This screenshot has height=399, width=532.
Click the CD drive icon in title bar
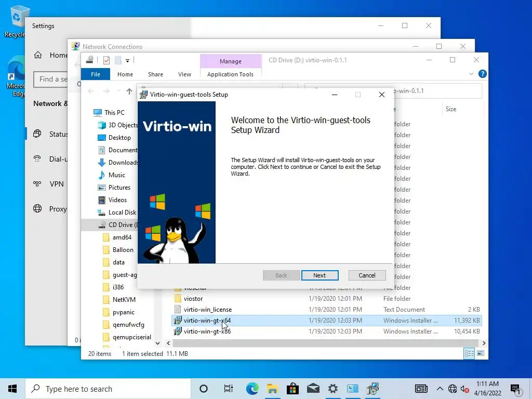[89, 60]
